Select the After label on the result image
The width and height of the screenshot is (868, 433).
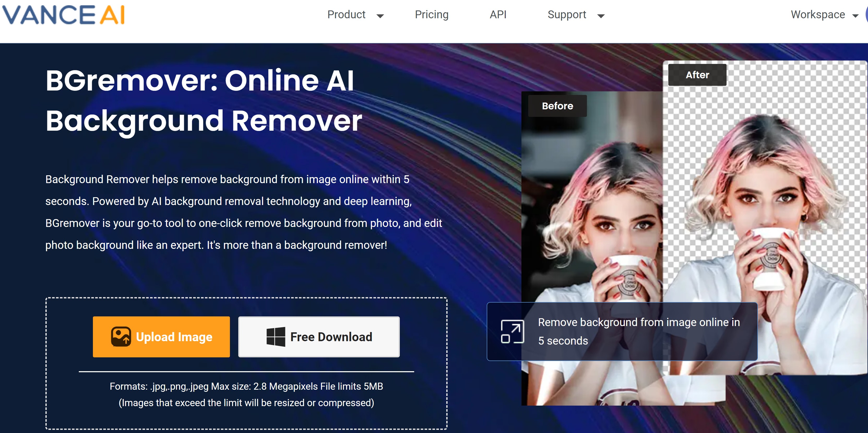point(697,75)
